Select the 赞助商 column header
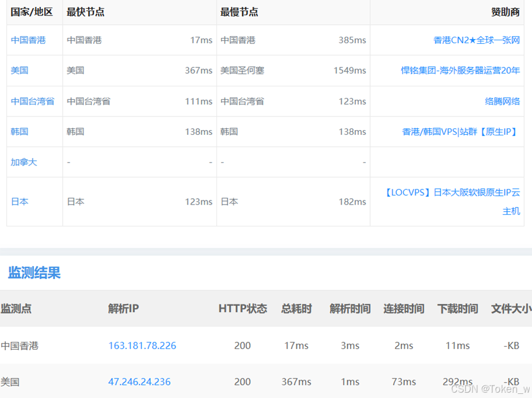Viewport: 532px width, 398px height. pyautogui.click(x=505, y=12)
